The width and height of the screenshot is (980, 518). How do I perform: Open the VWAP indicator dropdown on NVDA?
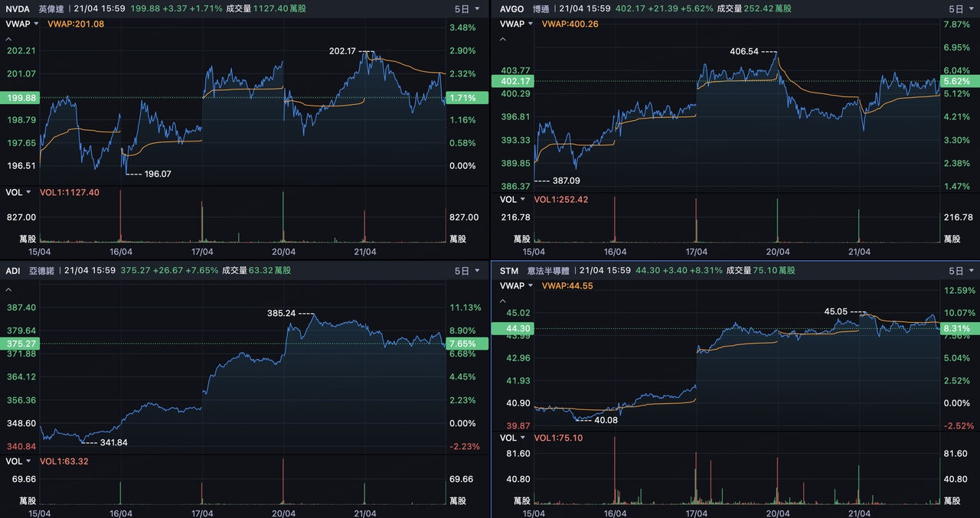(22, 24)
